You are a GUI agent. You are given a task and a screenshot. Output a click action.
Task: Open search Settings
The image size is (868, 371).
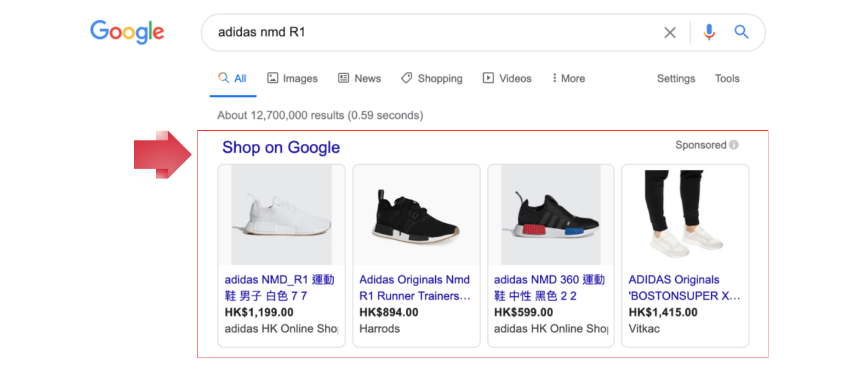point(676,79)
